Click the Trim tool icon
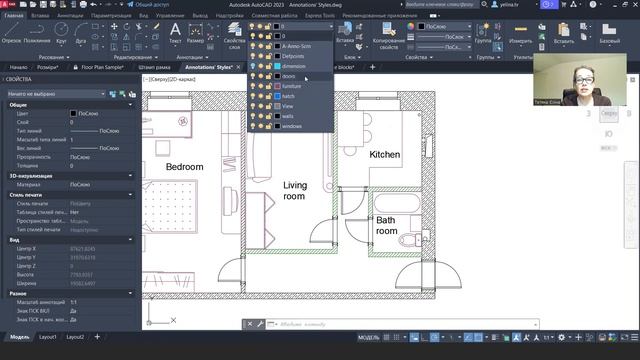Screen dimensions: 640x360 pos(139,27)
